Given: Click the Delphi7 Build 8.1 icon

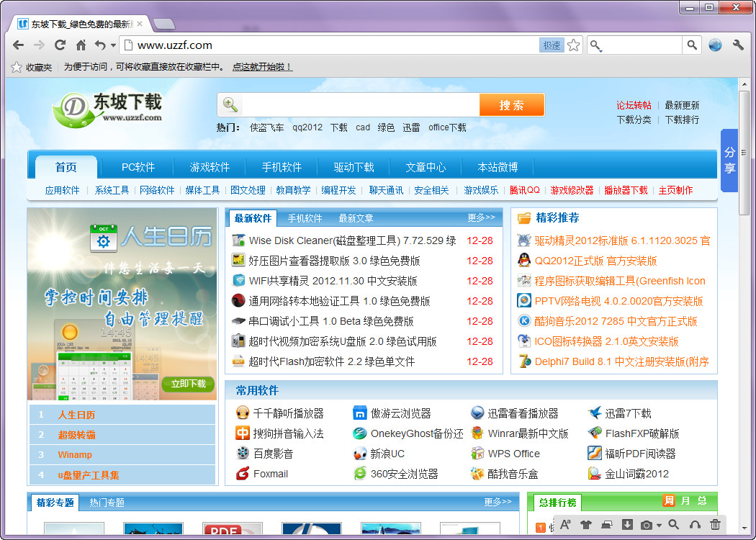Looking at the screenshot, I should pyautogui.click(x=524, y=361).
